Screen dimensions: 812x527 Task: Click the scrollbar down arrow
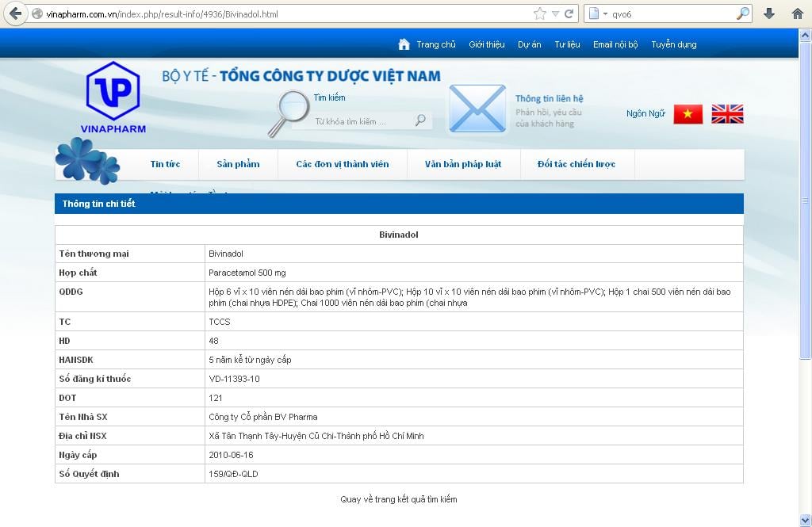805,521
